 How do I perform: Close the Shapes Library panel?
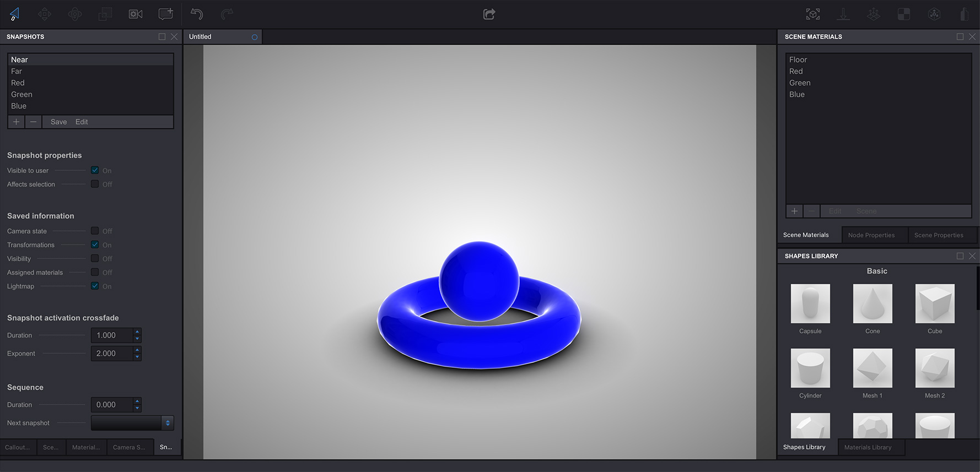tap(972, 256)
